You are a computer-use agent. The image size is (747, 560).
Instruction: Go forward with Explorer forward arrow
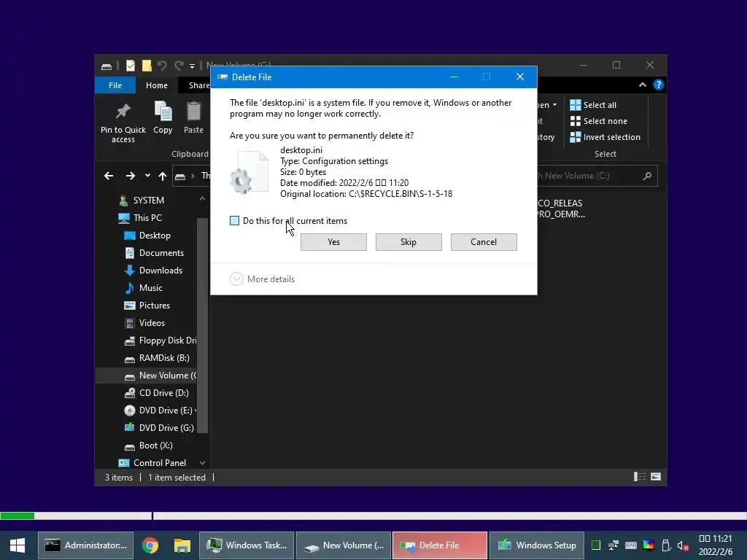tap(130, 176)
